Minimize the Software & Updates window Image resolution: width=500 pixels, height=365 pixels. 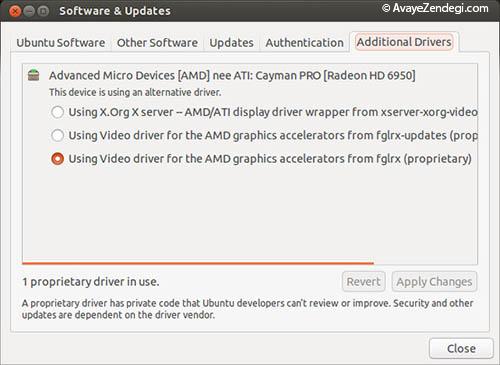tap(29, 11)
